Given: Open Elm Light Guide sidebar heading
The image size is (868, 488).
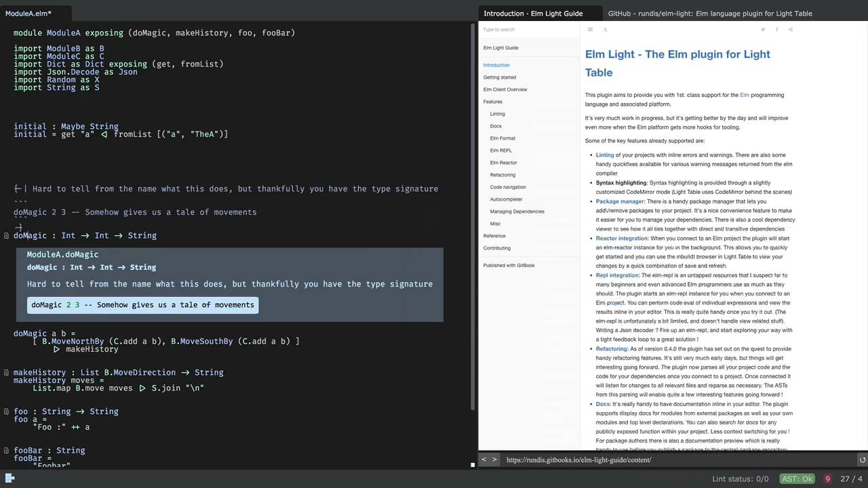Looking at the screenshot, I should tap(500, 47).
